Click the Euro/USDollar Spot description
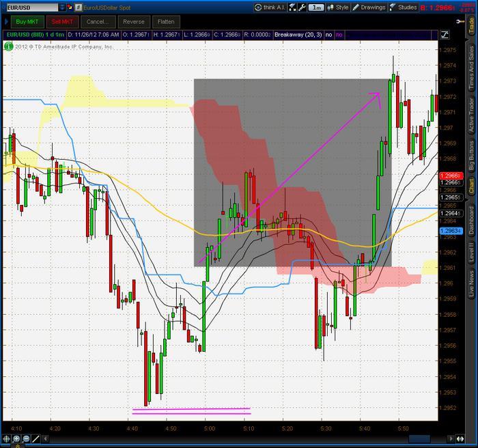478x448 pixels. click(x=107, y=8)
